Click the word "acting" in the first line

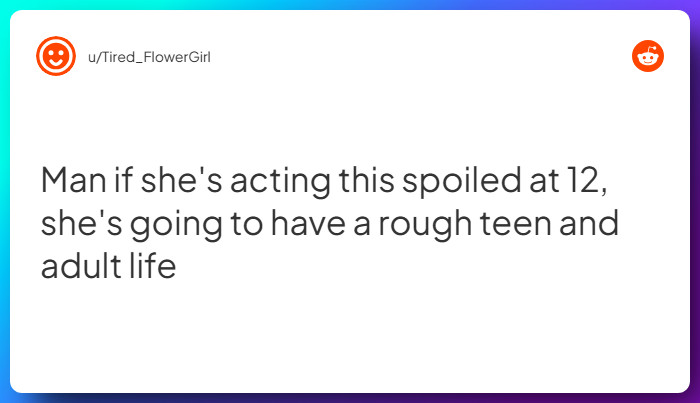pyautogui.click(x=280, y=182)
